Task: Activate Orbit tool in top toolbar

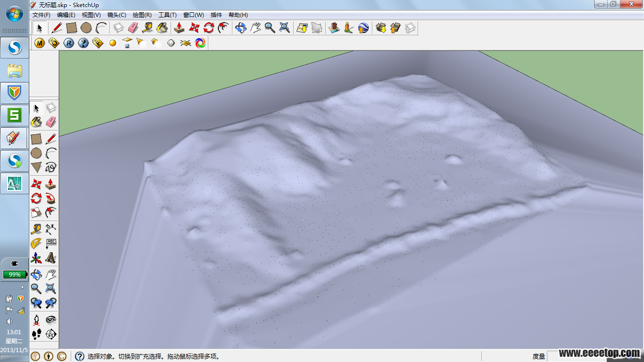Action: 241,28
